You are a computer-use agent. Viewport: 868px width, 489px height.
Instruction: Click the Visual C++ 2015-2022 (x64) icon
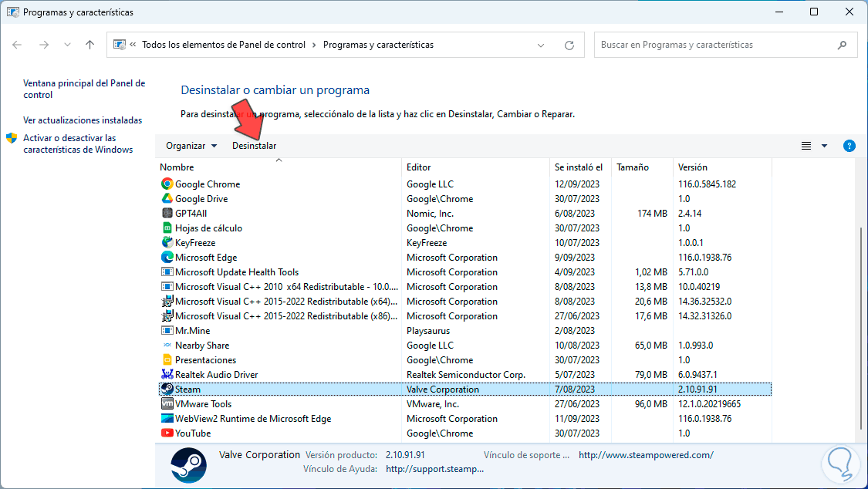[167, 301]
